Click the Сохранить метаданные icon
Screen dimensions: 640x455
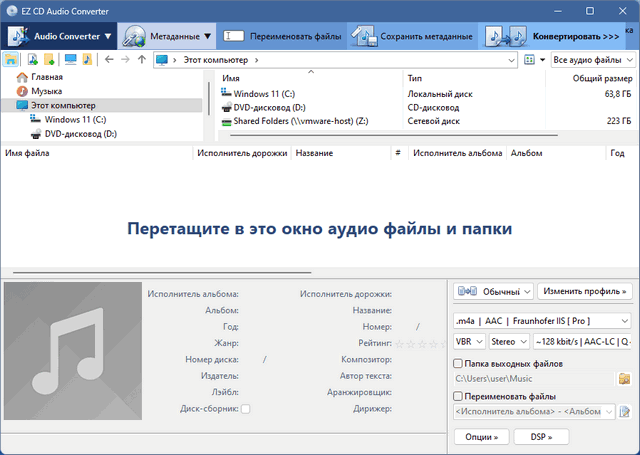tap(365, 36)
